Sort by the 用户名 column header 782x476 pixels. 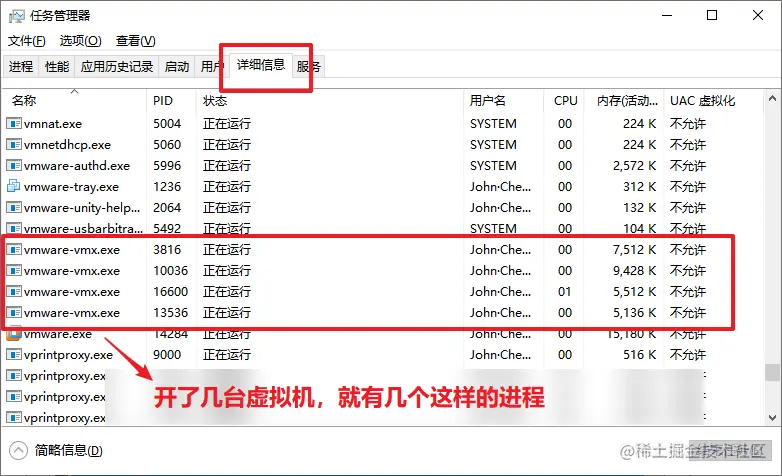pyautogui.click(x=503, y=100)
